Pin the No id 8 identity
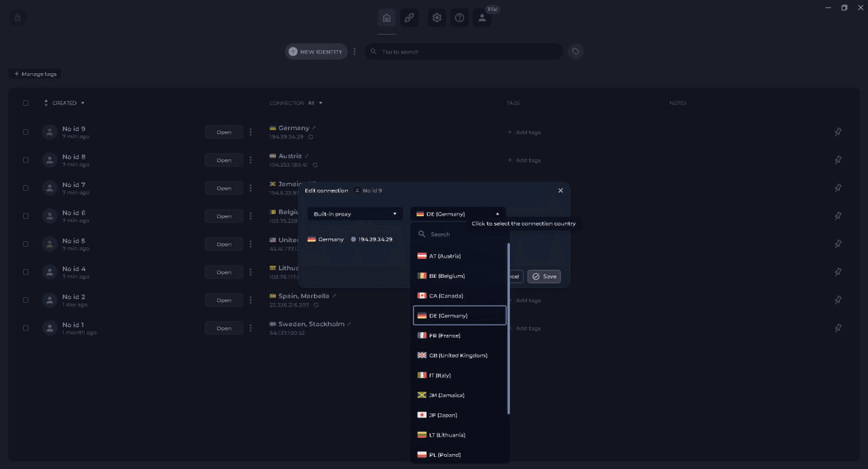Screen dimensions: 868x469 pyautogui.click(x=838, y=160)
